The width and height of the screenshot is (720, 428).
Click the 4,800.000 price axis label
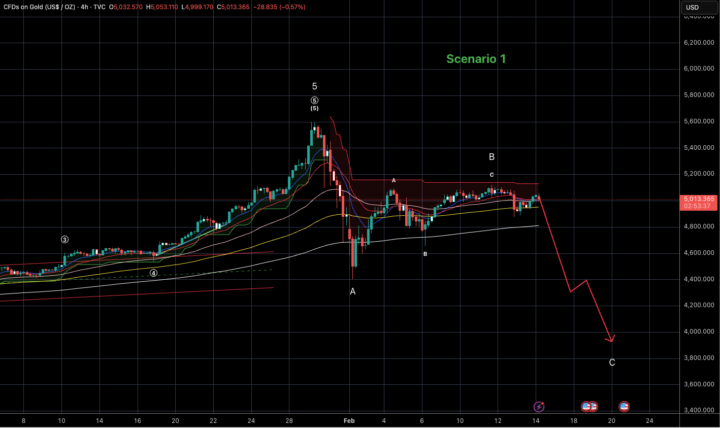[x=698, y=226]
